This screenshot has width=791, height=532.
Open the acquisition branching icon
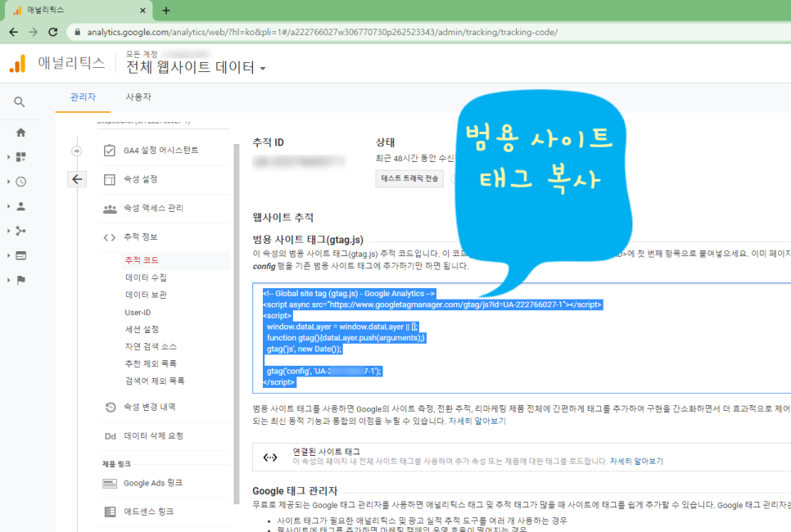pos(20,231)
